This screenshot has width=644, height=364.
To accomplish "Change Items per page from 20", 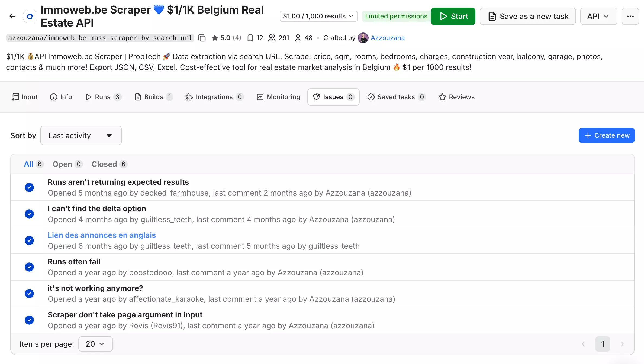I will (x=95, y=344).
